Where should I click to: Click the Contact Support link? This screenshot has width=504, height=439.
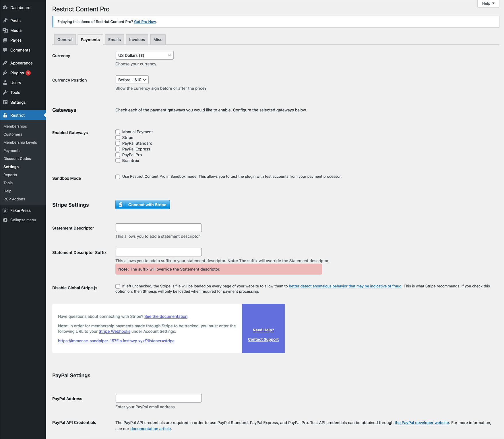[x=263, y=339]
